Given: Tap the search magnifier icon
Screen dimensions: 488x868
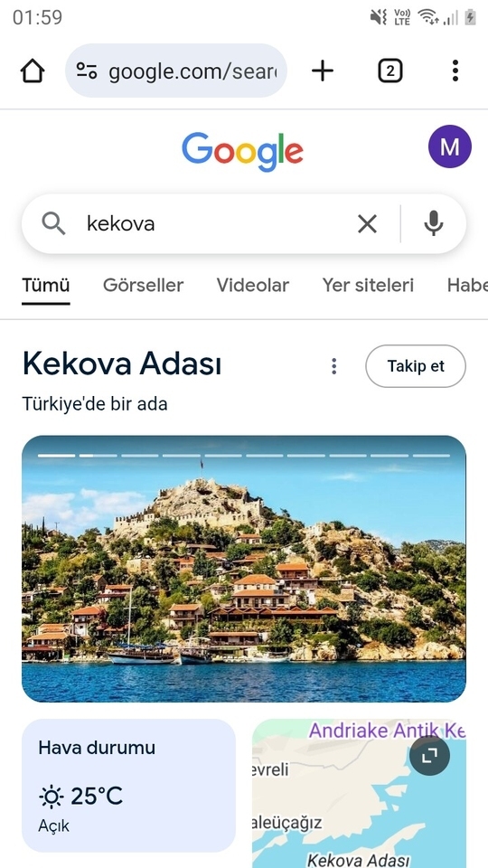Looking at the screenshot, I should [53, 223].
